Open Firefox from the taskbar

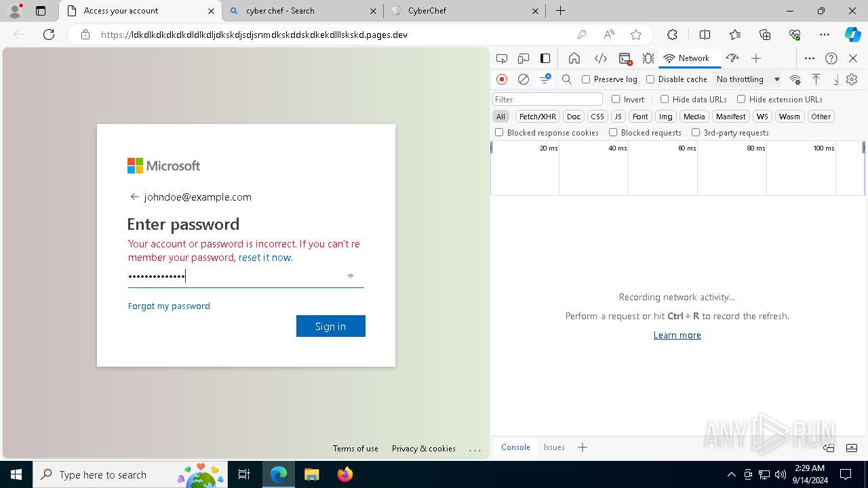[345, 474]
